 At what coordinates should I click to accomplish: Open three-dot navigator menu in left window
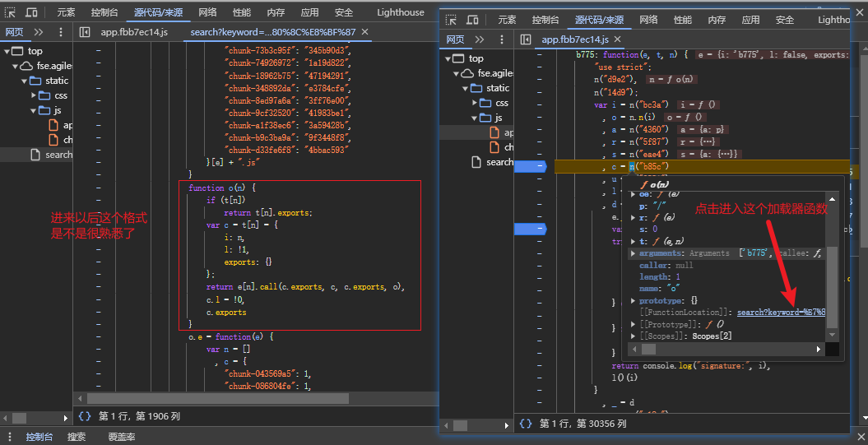click(x=61, y=32)
